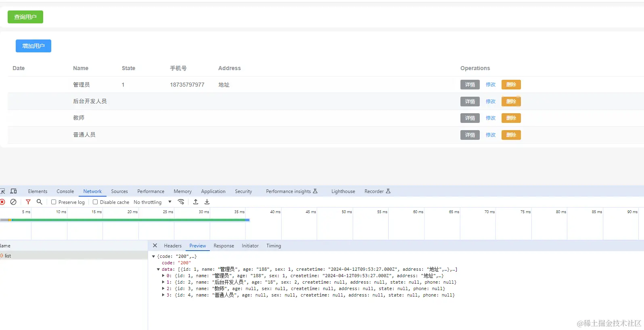Viewport: 644px width, 330px height.
Task: Open the Application panel
Action: click(x=213, y=191)
